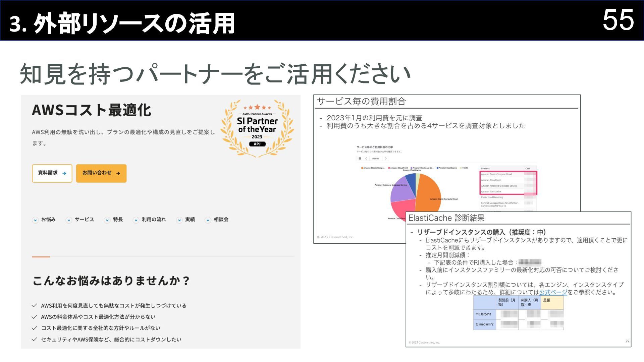
Task: Click blue Amazon ElastiCache legend dot
Action: tap(438, 168)
